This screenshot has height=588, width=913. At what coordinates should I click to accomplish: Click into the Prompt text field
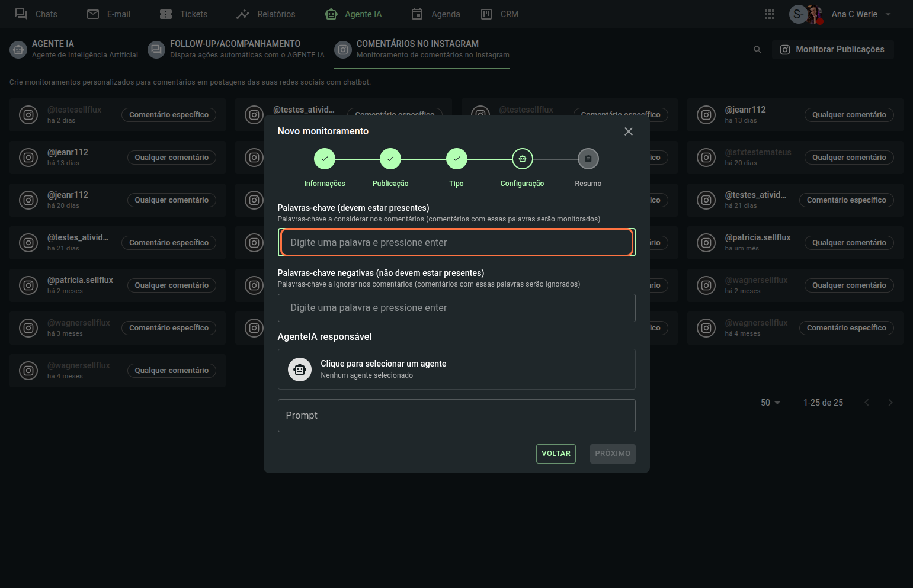[456, 416]
